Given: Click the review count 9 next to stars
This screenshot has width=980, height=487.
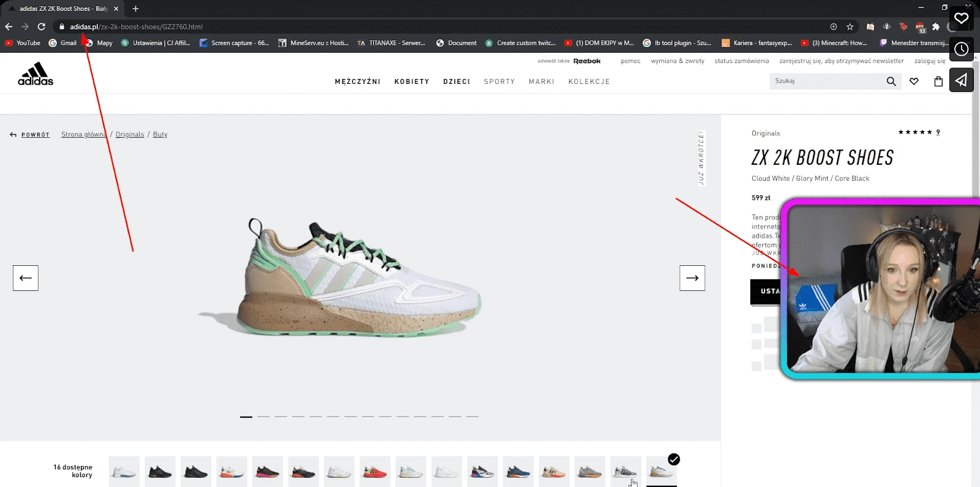Looking at the screenshot, I should (x=938, y=132).
